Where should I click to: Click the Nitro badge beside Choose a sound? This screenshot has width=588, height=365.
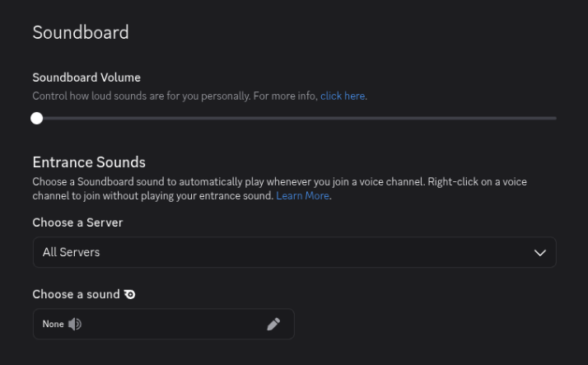pyautogui.click(x=129, y=293)
